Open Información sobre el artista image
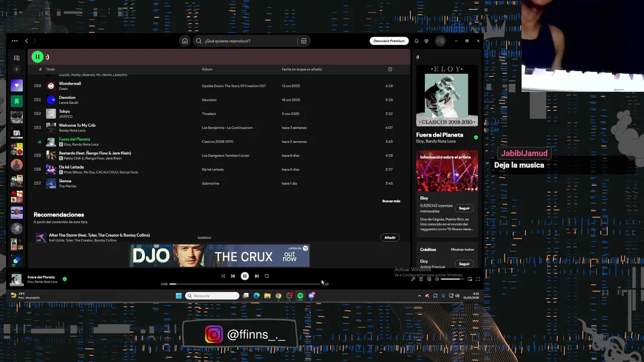Viewport: 644px width, 362px height. (447, 171)
